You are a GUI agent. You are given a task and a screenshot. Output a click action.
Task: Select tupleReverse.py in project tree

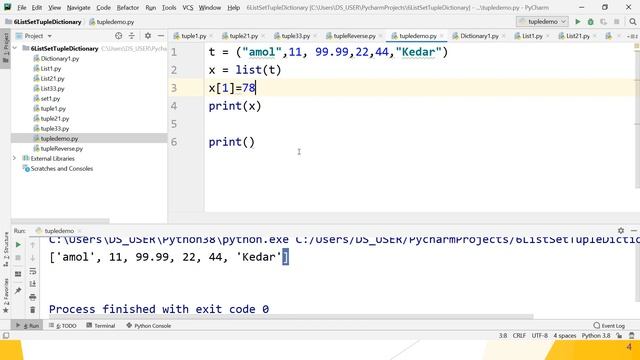[62, 149]
